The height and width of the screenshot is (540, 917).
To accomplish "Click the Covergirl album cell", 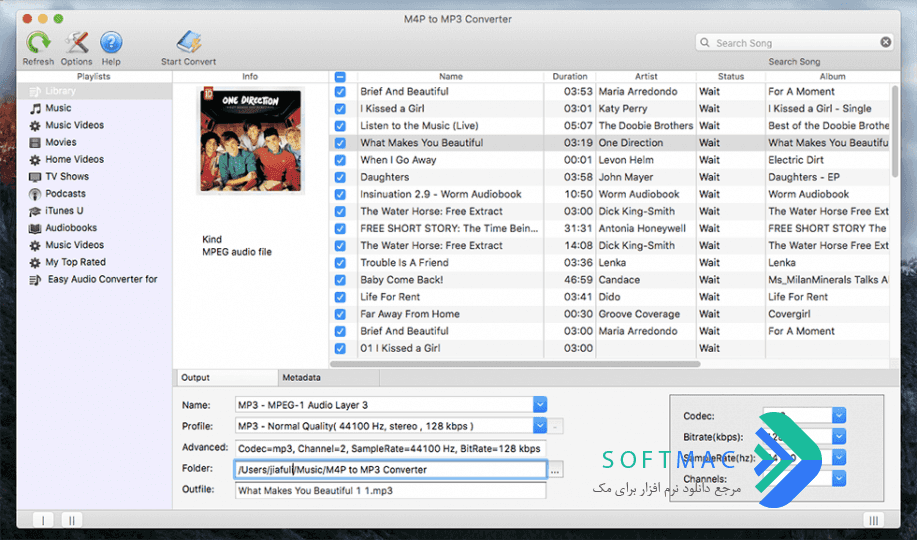I will (x=789, y=314).
